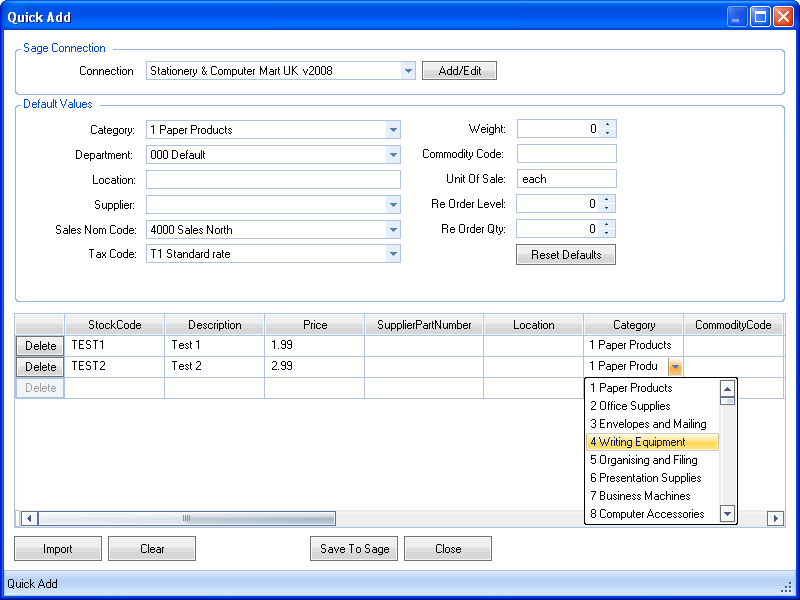Viewport: 800px width, 600px height.
Task: Choose '2 Office Supplies' from the list
Action: point(653,406)
